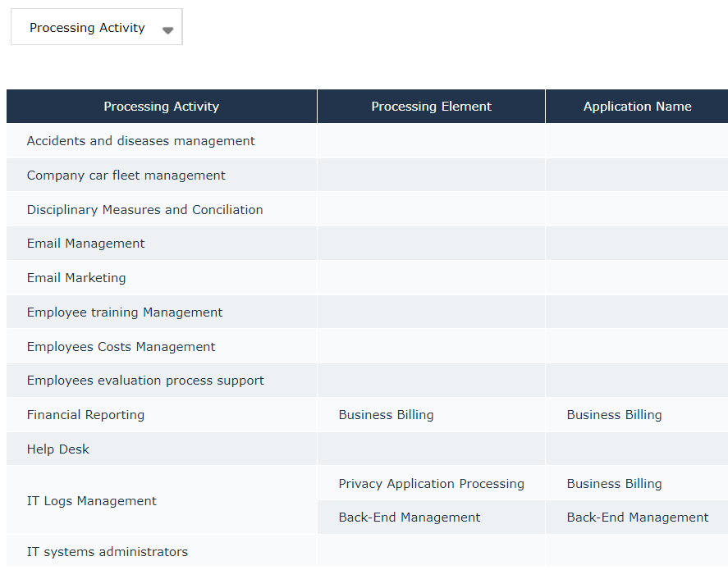This screenshot has height=570, width=728.
Task: Select Privacy Application Processing element
Action: (431, 484)
